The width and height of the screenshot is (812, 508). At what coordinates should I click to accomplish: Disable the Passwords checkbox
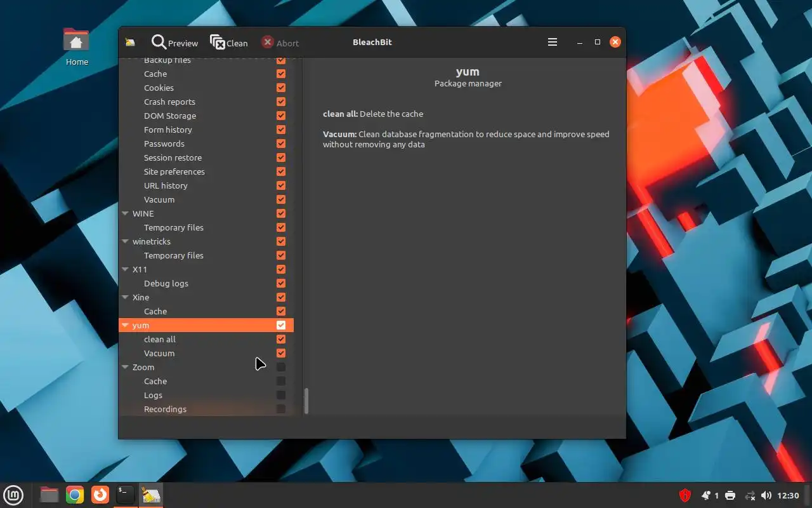(x=281, y=144)
